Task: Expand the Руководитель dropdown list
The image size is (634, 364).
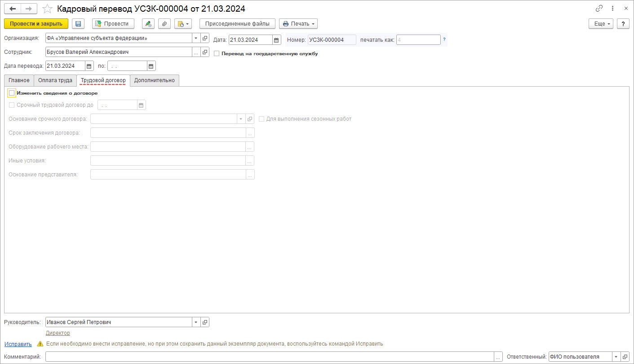Action: pyautogui.click(x=196, y=322)
